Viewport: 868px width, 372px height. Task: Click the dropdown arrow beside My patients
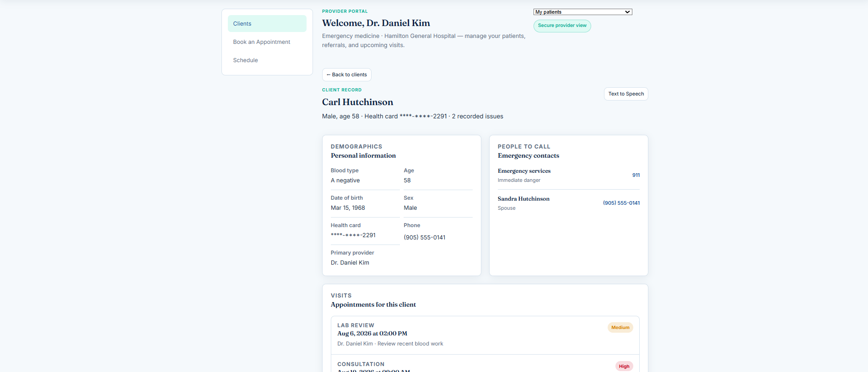click(627, 12)
